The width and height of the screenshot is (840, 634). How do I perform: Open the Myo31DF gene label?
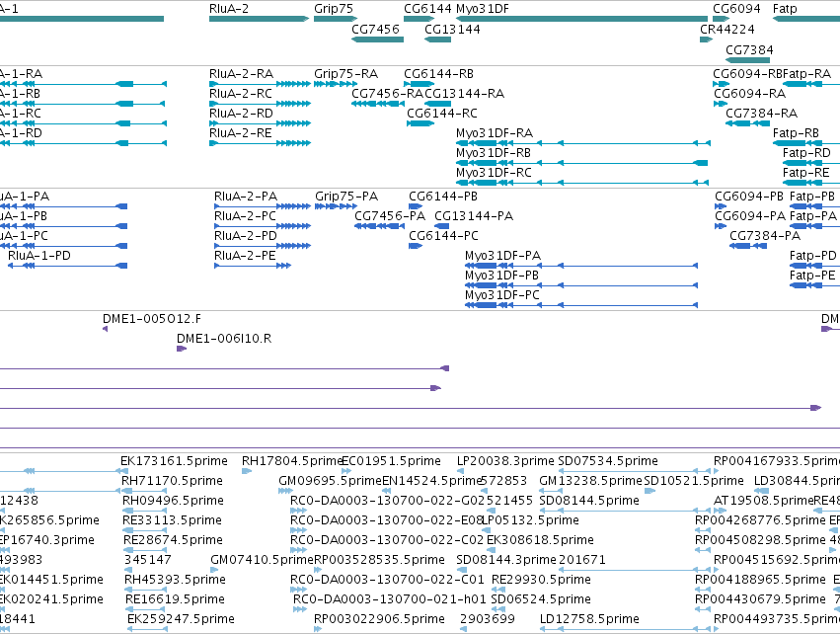click(x=482, y=9)
